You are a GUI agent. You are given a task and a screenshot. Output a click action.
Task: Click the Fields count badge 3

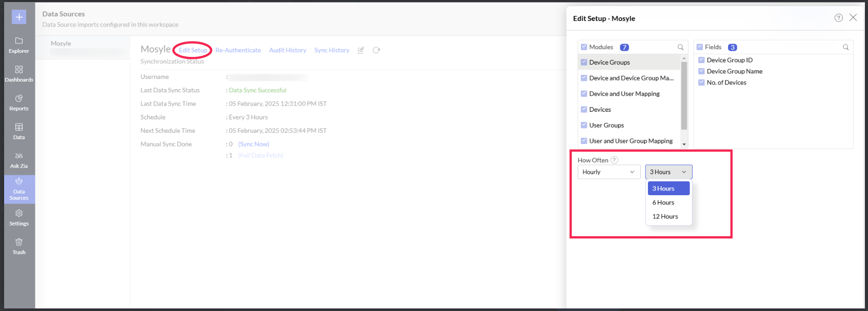[x=733, y=47]
